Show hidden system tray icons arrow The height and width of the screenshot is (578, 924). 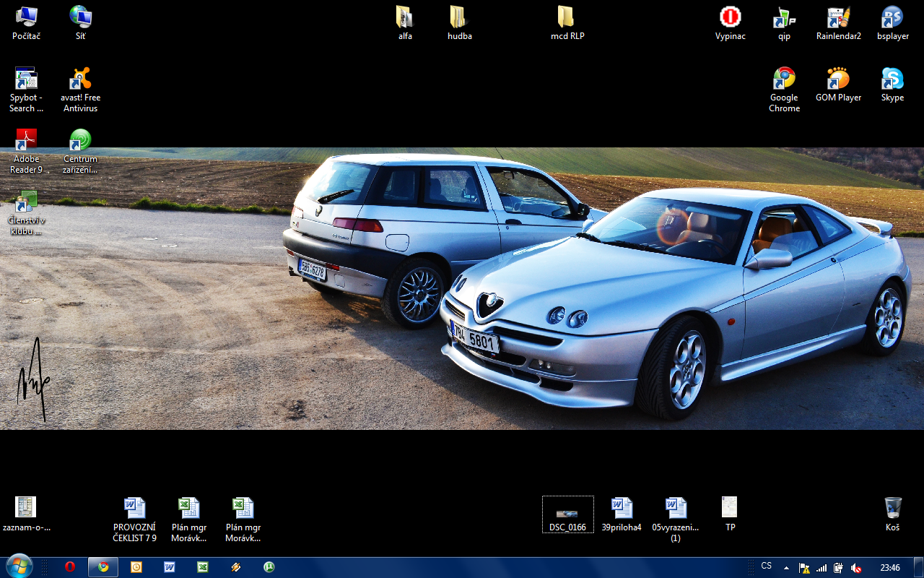click(786, 568)
